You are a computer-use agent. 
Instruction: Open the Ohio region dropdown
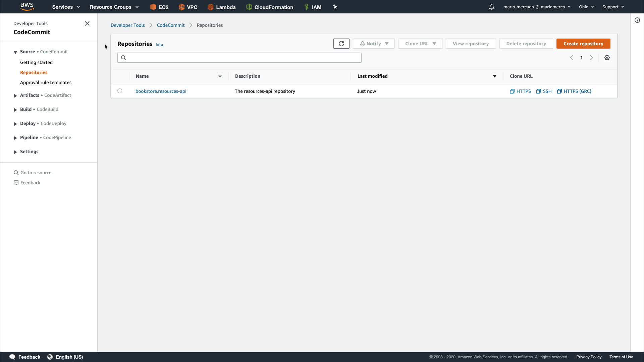pos(586,7)
